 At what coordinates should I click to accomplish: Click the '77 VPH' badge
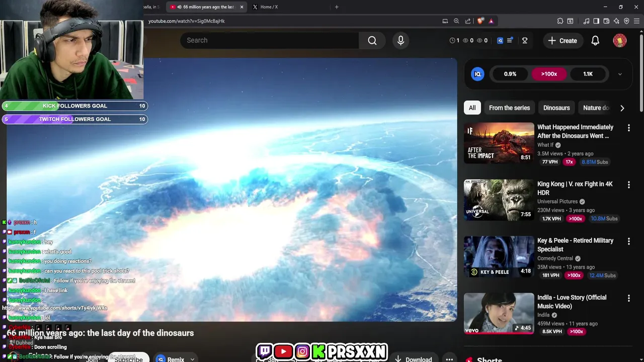click(550, 162)
